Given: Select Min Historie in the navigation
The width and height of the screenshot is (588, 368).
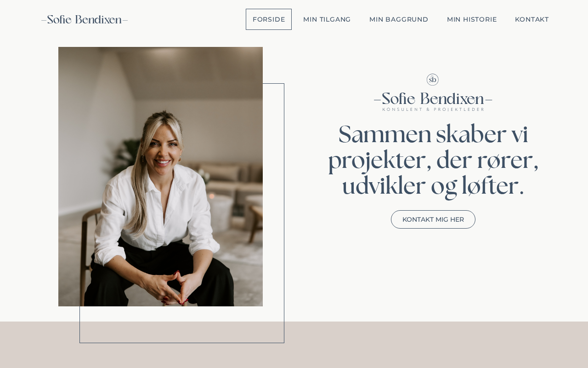Looking at the screenshot, I should 472,19.
